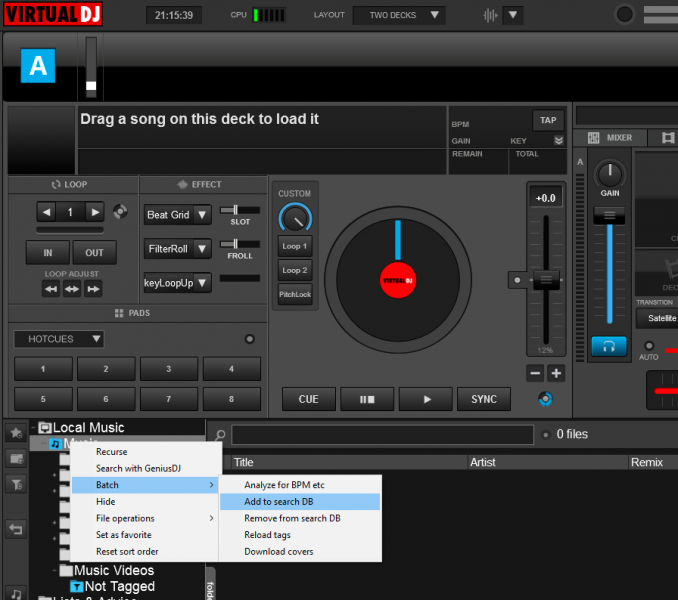Set loop OUT point
Viewport: 678px width, 600px height.
pyautogui.click(x=94, y=252)
